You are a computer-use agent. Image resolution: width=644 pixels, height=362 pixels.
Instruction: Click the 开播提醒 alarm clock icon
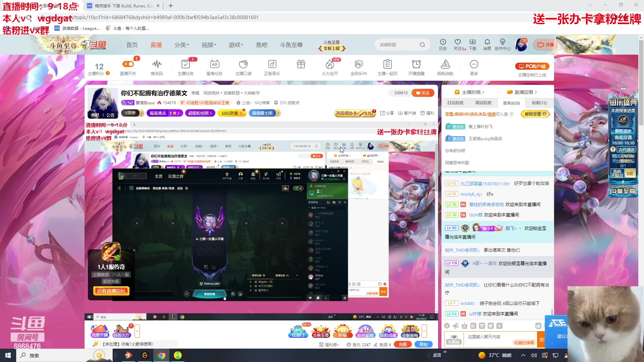(x=416, y=64)
